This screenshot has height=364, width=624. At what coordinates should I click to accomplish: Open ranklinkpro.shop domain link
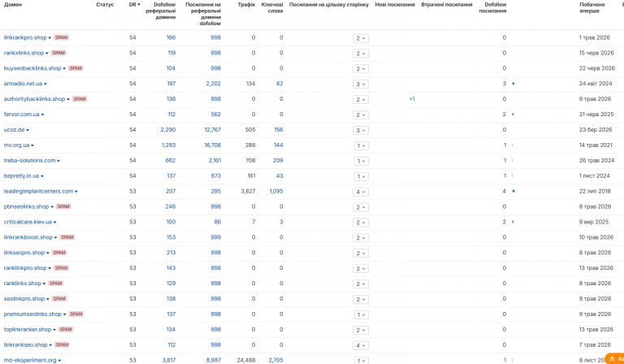click(x=25, y=268)
